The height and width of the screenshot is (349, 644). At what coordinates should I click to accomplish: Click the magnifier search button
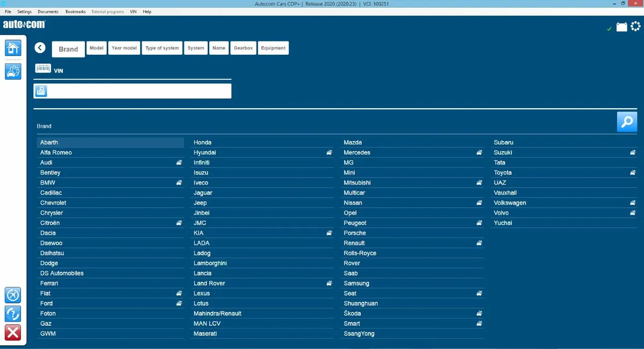[627, 122]
